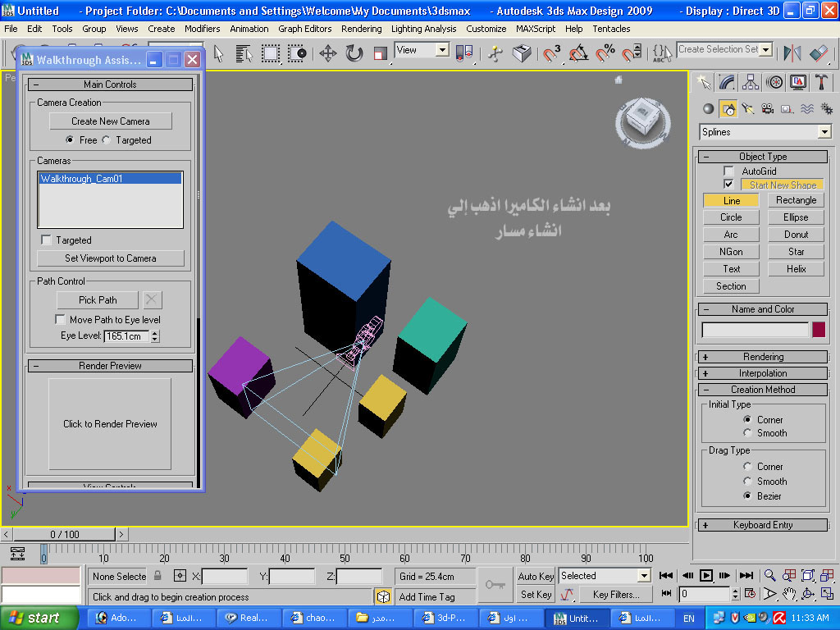This screenshot has width=840, height=630.
Task: Expand the Keyboard Entry rollout
Action: click(x=764, y=525)
